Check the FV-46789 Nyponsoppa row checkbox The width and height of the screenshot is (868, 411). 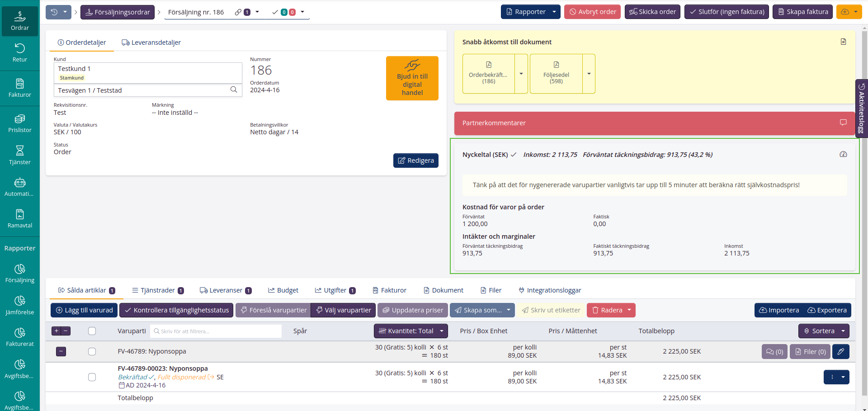coord(92,351)
